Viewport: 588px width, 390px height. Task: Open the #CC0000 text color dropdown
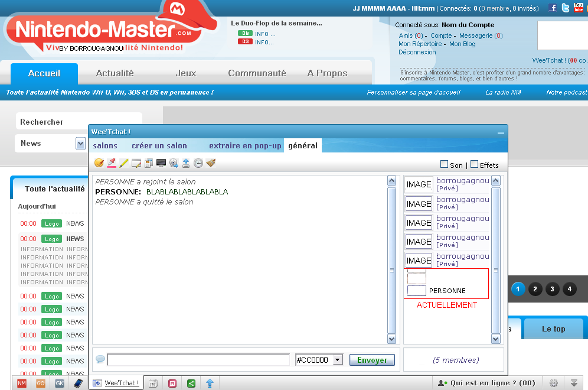(x=338, y=360)
